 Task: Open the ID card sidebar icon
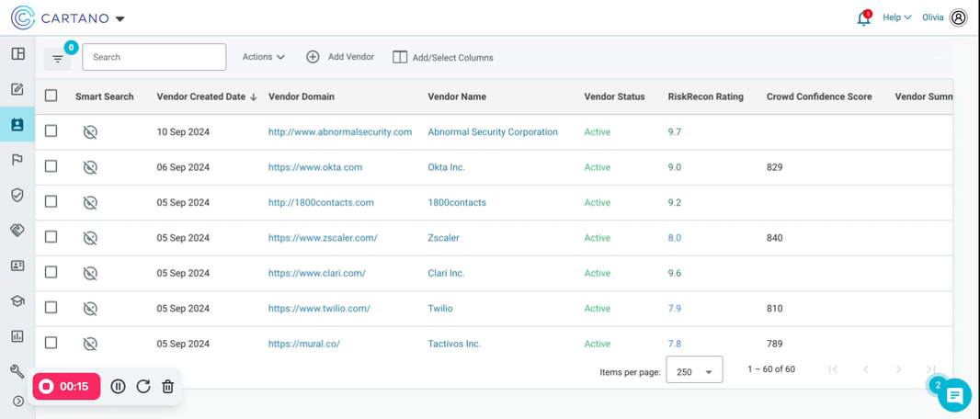pos(17,266)
